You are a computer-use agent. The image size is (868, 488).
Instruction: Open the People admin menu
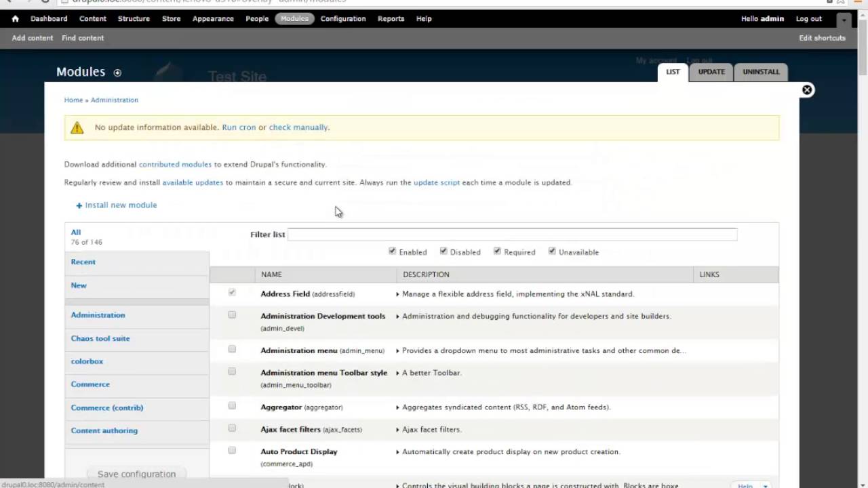pos(257,19)
